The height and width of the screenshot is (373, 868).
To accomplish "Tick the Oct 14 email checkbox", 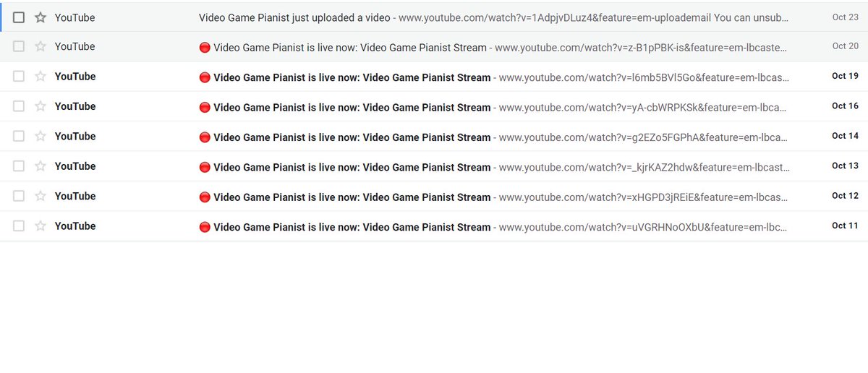I will coord(19,136).
